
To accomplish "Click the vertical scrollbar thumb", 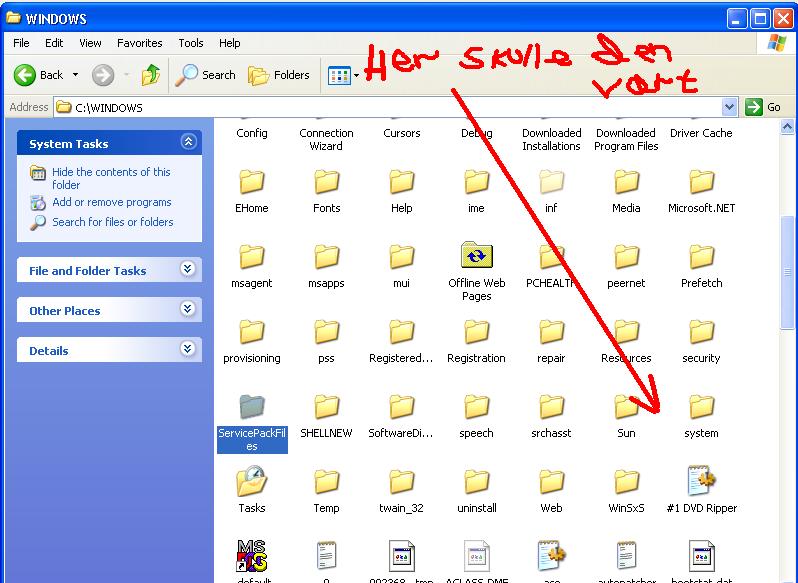I will [787, 272].
